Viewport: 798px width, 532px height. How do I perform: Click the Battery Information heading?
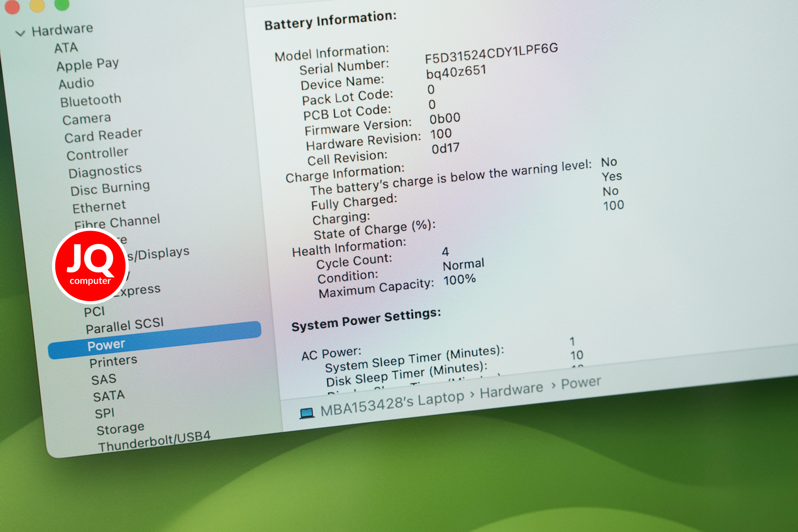331,20
